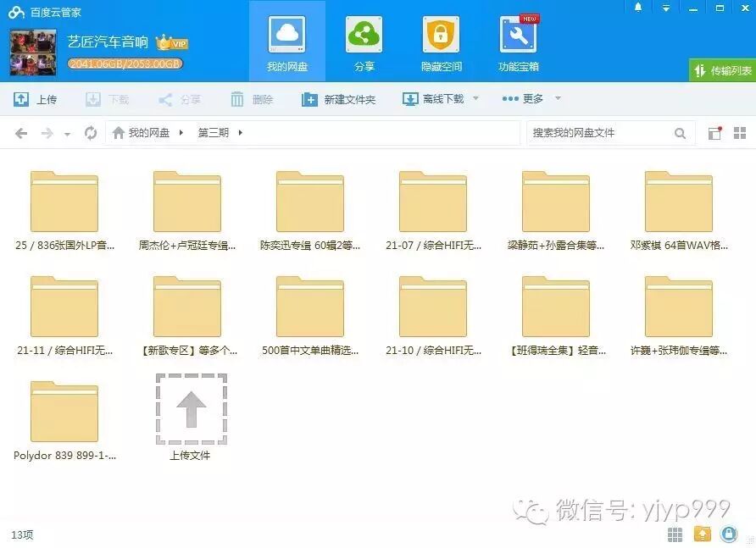Click the storage usage bar 2041.06GB/2053.00GB
The width and height of the screenshot is (756, 548).
tap(125, 64)
